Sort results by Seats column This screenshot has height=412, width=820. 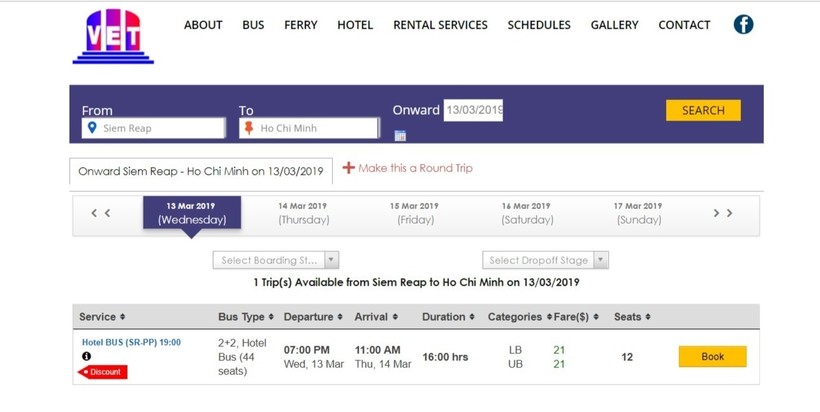pyautogui.click(x=645, y=317)
